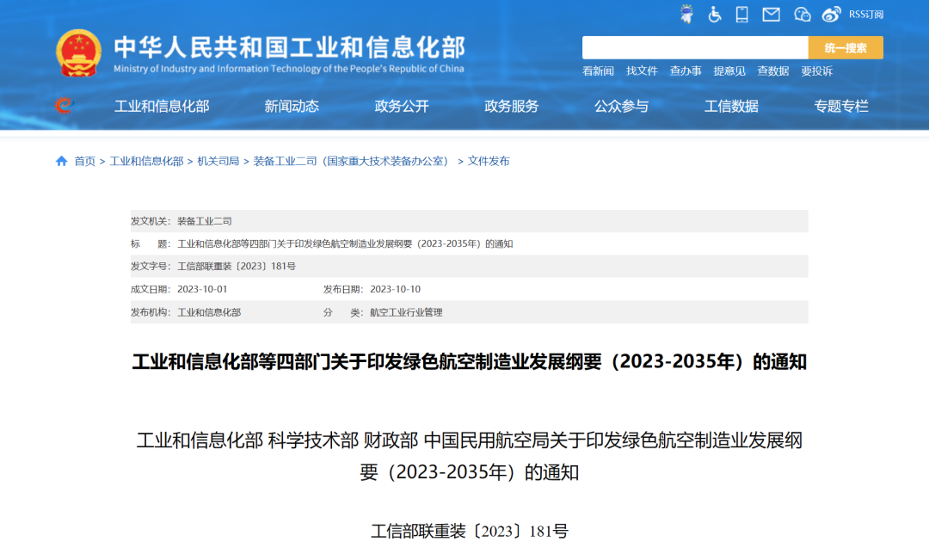Open the WeChat icon
Screen dimensions: 929x560
803,15
